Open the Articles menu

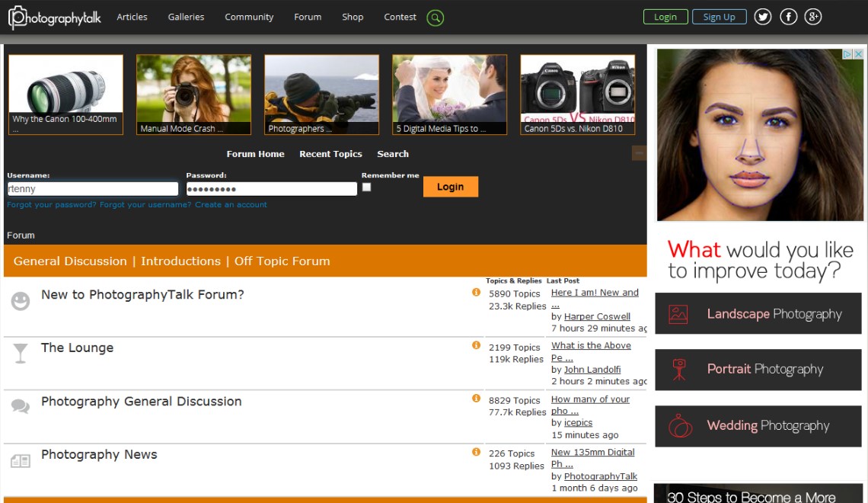pyautogui.click(x=132, y=18)
